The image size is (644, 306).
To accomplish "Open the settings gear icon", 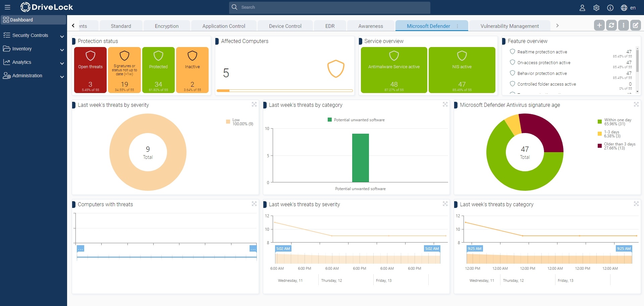I will 596,8.
